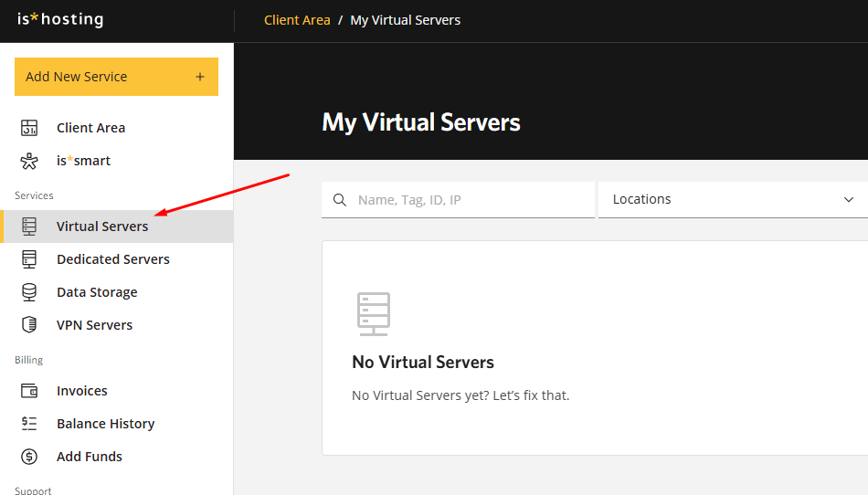The image size is (868, 495).
Task: Click the Client Area dashboard icon
Action: (x=29, y=128)
